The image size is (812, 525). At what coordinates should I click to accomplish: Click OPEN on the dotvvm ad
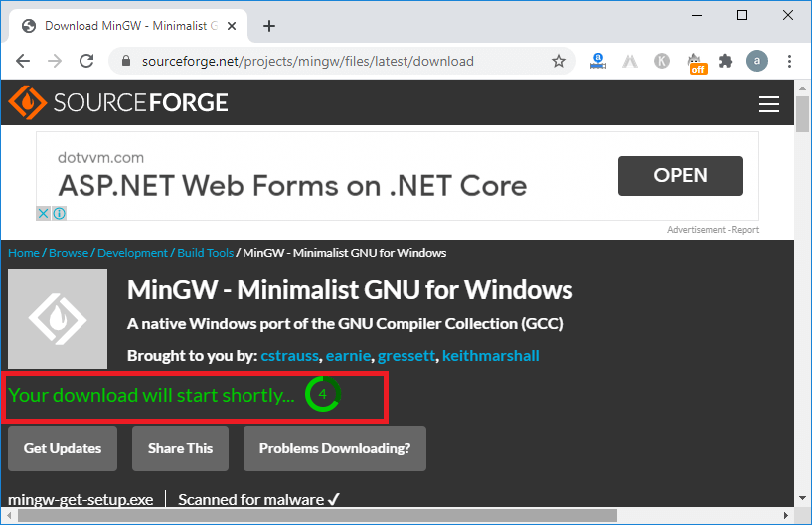pos(681,176)
